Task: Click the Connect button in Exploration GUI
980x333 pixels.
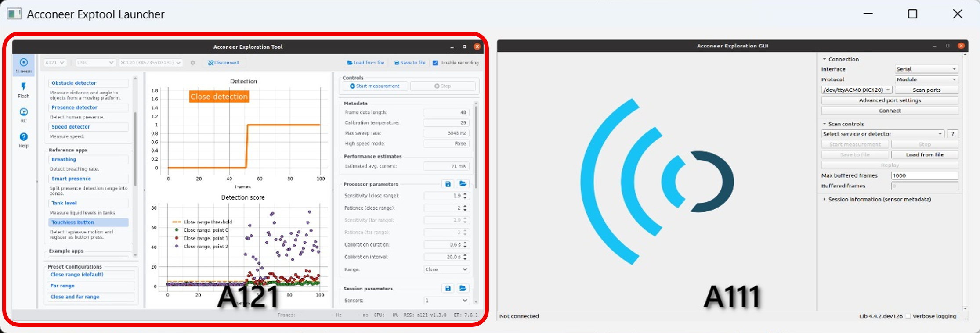Action: tap(890, 111)
